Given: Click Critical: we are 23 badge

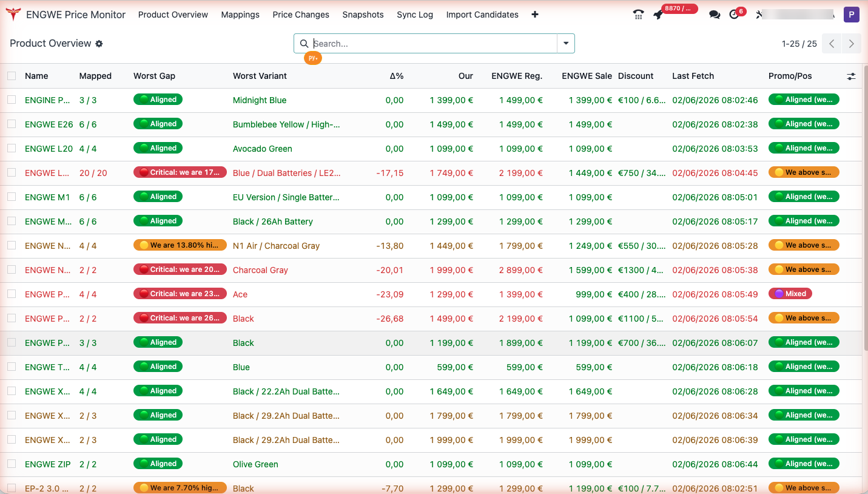Looking at the screenshot, I should (x=180, y=294).
